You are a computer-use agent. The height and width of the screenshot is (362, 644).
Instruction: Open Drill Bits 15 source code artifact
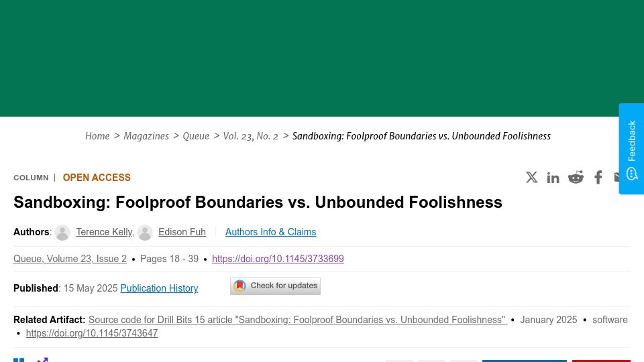(298, 320)
